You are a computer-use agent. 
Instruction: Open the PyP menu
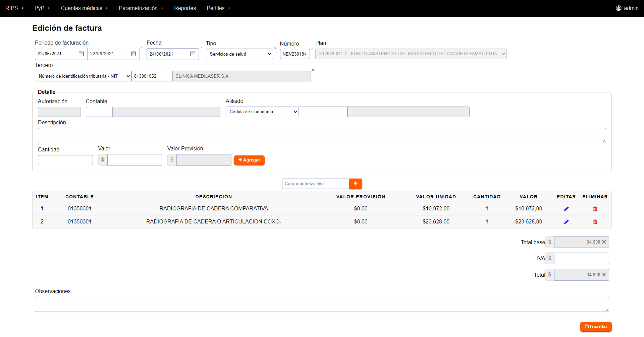42,8
